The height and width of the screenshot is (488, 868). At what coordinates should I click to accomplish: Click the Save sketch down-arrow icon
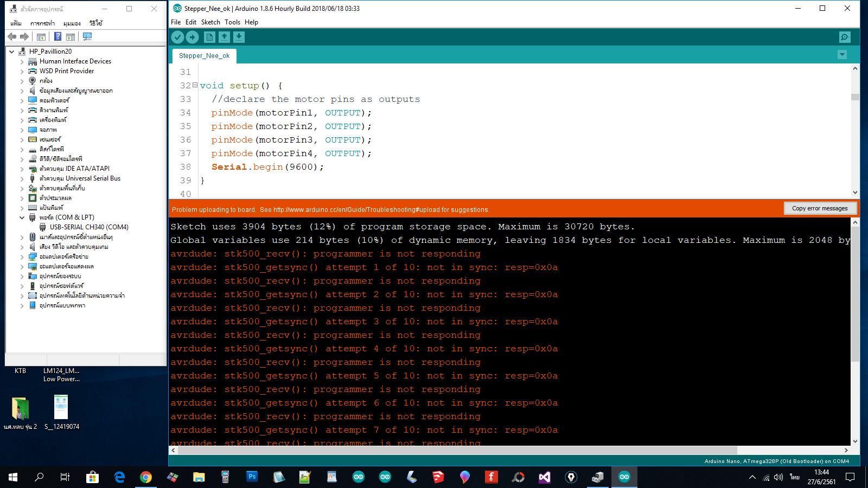click(239, 37)
